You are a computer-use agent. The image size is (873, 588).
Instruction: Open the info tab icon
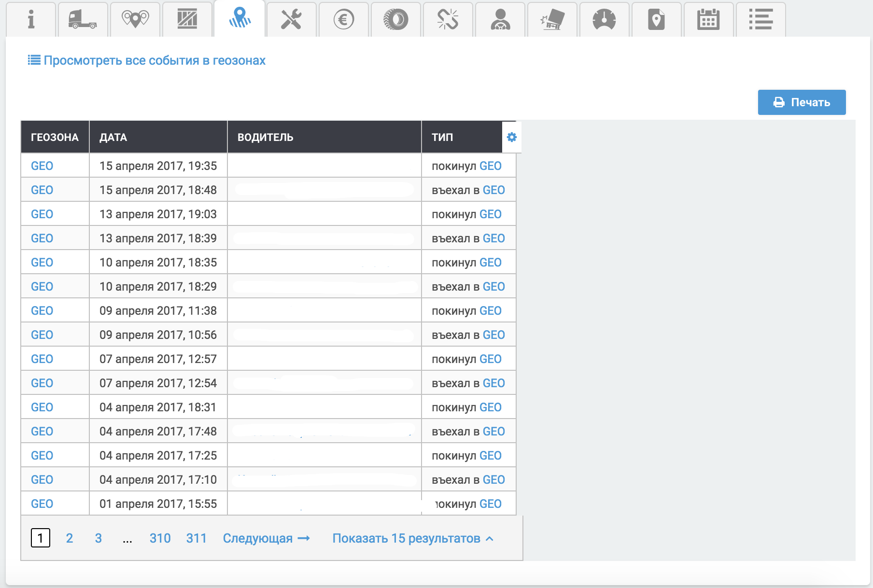(x=31, y=20)
